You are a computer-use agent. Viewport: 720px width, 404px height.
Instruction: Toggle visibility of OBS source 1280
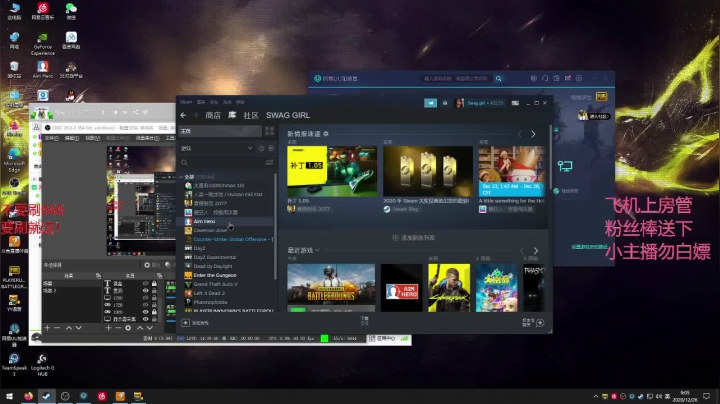tap(146, 297)
